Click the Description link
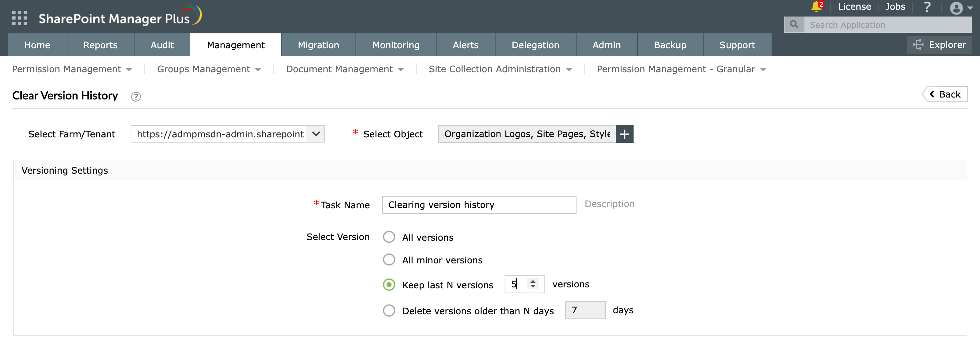Image resolution: width=980 pixels, height=346 pixels. 609,204
